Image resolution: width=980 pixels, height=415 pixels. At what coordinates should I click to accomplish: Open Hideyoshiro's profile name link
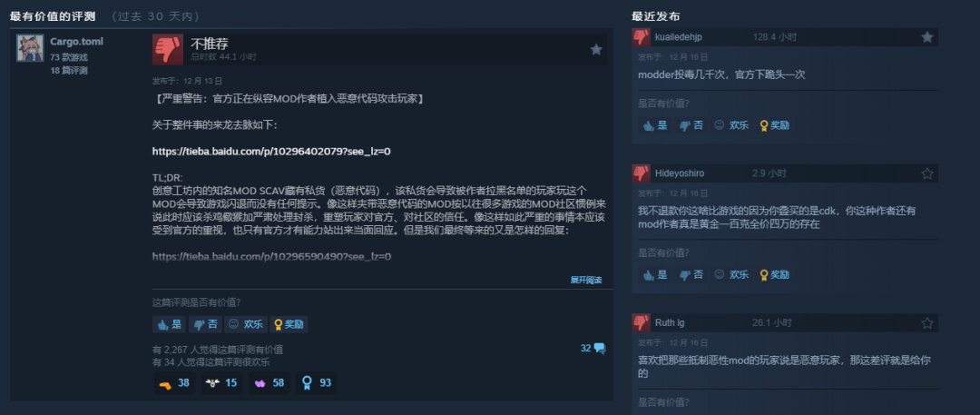[x=680, y=173]
